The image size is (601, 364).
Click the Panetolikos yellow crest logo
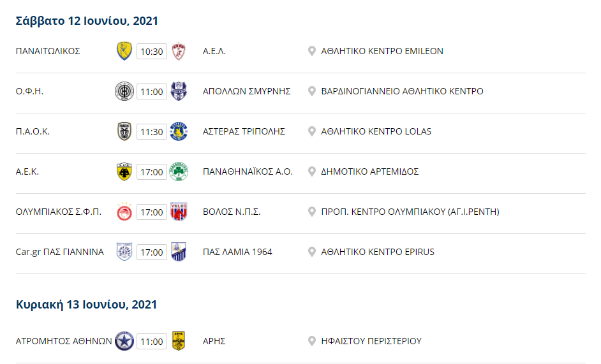pos(124,52)
